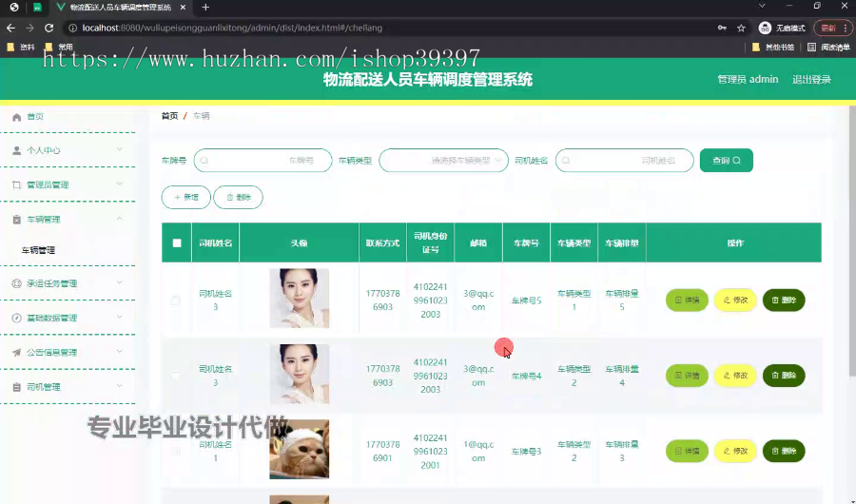The height and width of the screenshot is (504, 856).
Task: Click the incognito 无痕模式 profile icon
Action: pyautogui.click(x=765, y=28)
